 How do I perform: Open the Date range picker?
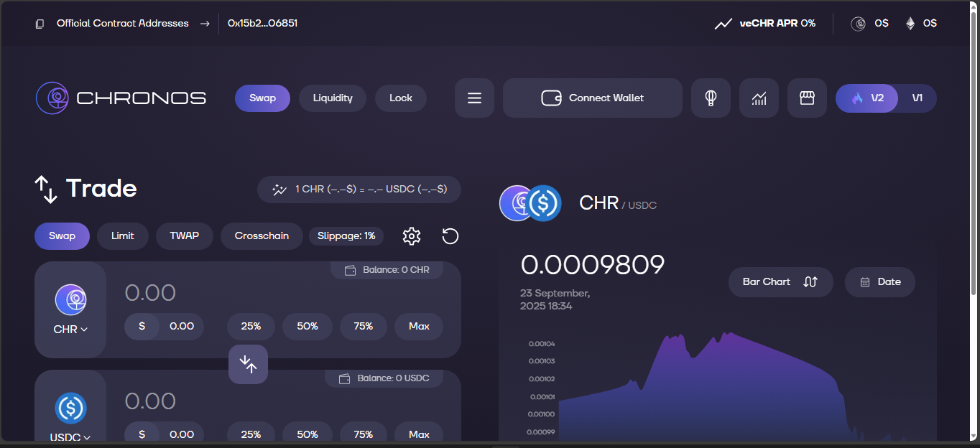click(879, 282)
